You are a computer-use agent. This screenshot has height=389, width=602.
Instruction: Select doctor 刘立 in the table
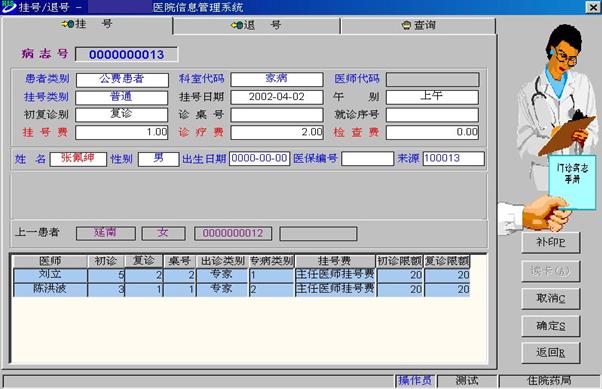point(50,275)
